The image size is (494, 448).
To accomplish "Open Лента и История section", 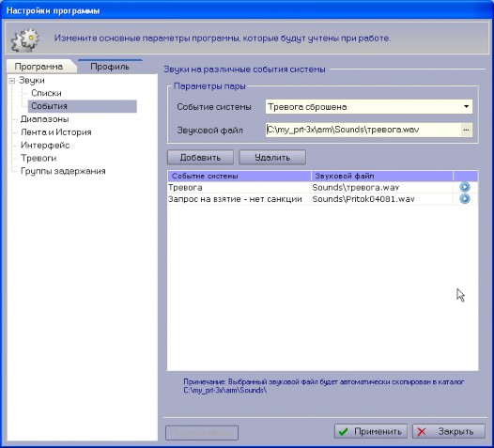I will point(56,132).
